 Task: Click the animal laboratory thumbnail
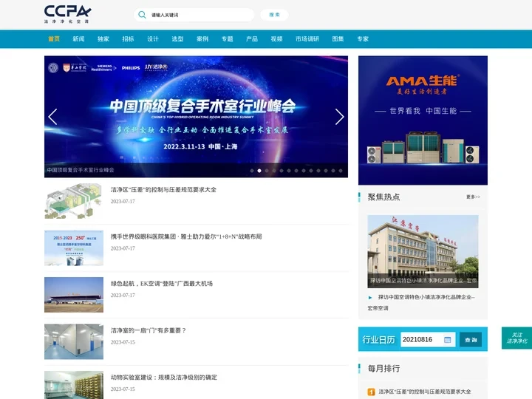[74, 385]
